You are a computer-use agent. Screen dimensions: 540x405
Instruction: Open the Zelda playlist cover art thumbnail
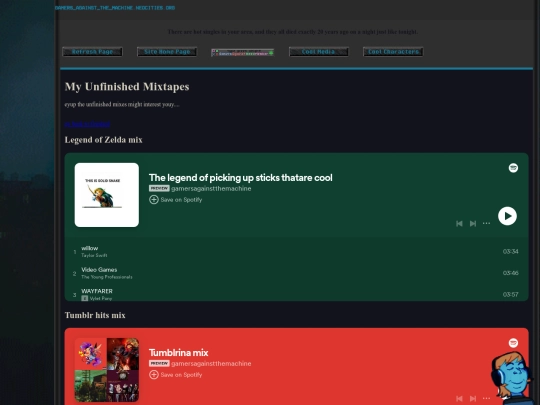(x=107, y=195)
